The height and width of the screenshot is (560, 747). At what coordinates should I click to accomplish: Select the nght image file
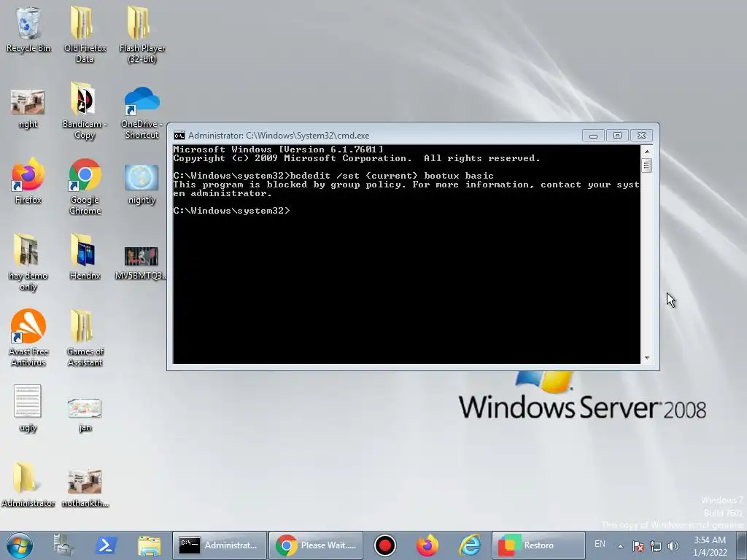pyautogui.click(x=28, y=109)
